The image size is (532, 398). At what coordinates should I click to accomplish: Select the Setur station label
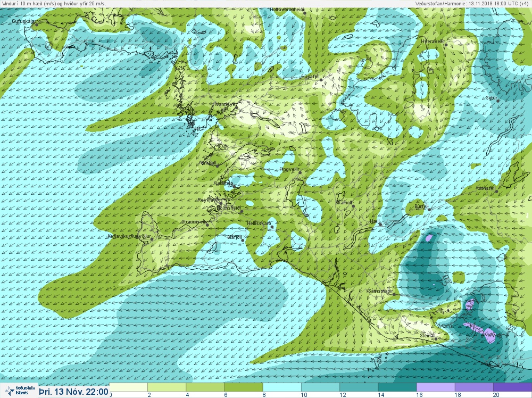[491, 98]
